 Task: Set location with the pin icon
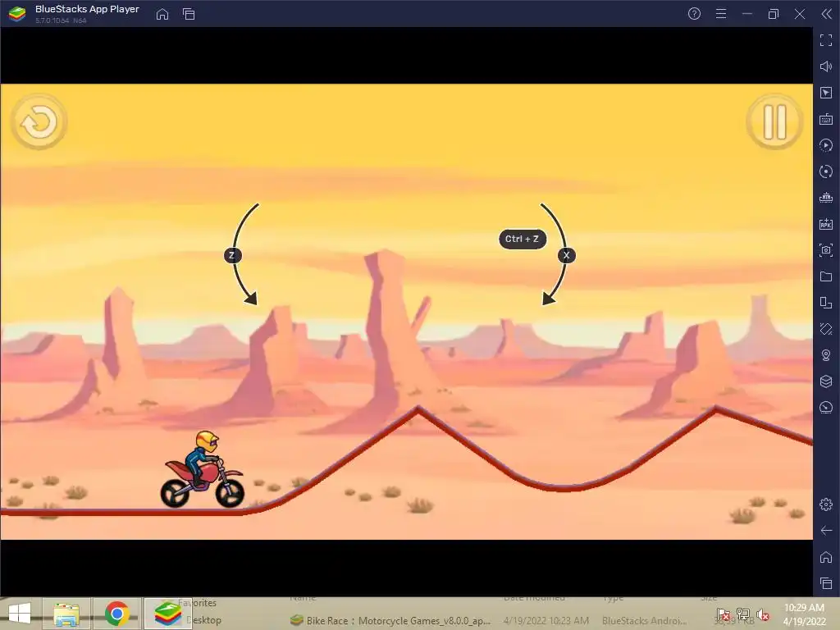pyautogui.click(x=826, y=355)
